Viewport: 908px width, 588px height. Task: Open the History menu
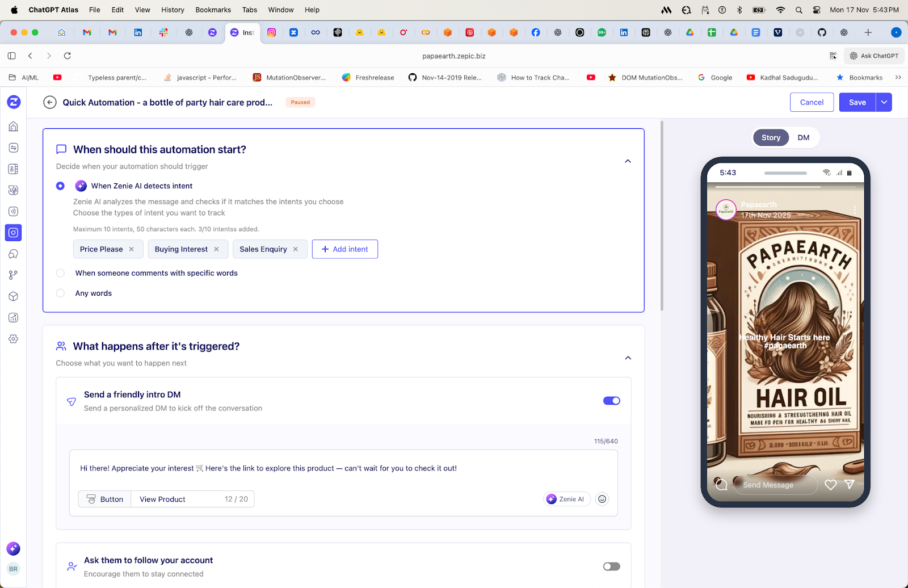coord(173,10)
